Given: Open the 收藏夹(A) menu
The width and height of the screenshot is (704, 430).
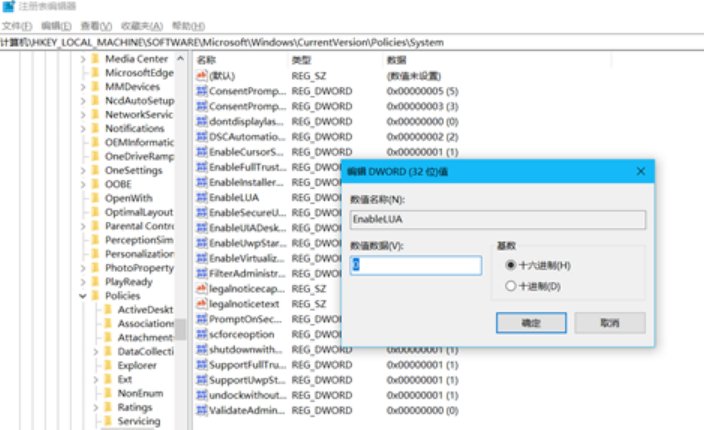Looking at the screenshot, I should pos(142,26).
